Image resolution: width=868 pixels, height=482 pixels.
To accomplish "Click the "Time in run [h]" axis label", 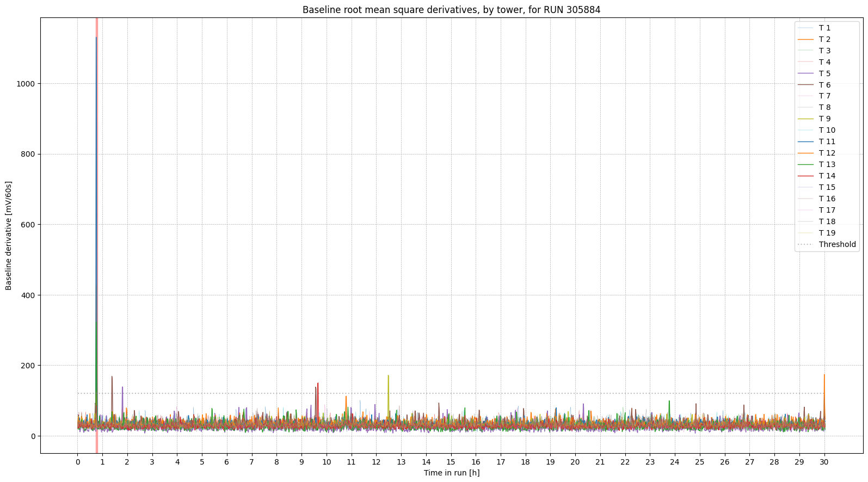I will [x=451, y=473].
